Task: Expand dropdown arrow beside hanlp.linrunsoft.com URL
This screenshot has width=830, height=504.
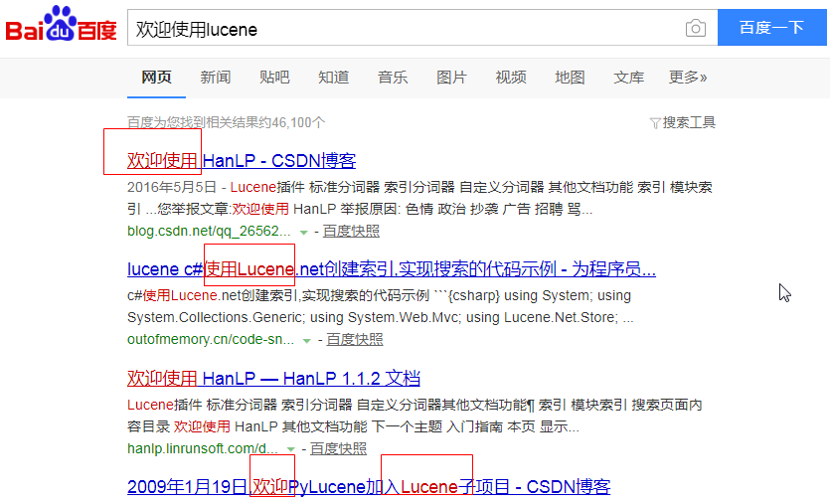Action: coord(290,449)
